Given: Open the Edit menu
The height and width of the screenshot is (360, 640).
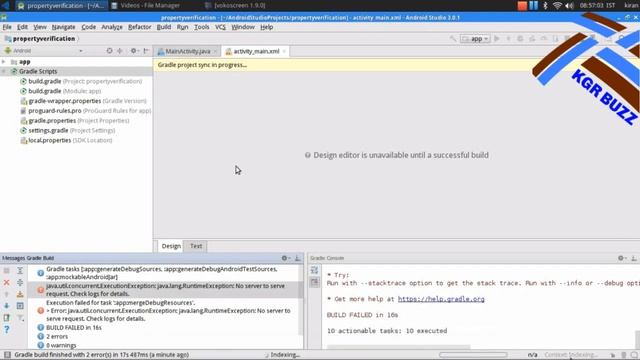Looking at the screenshot, I should pos(22,27).
